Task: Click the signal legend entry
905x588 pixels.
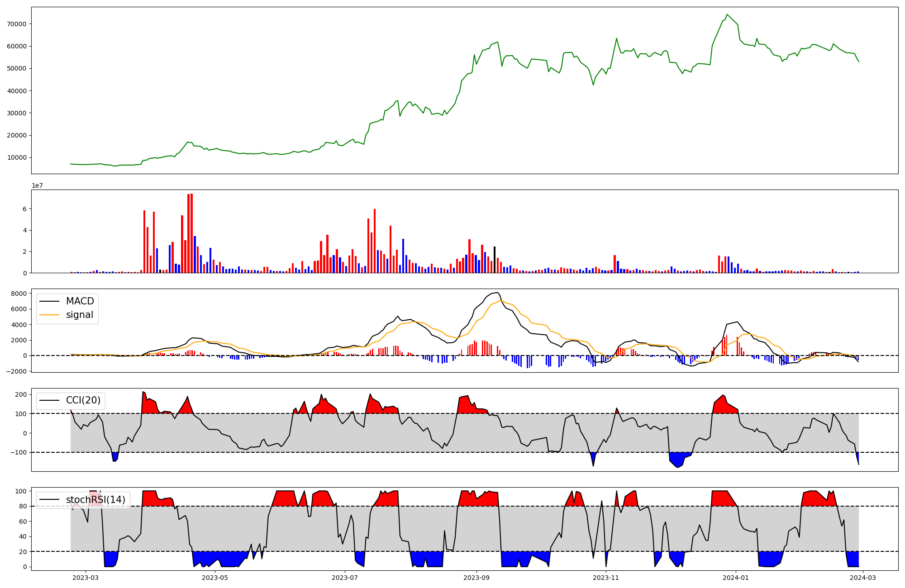Action: tap(67, 315)
